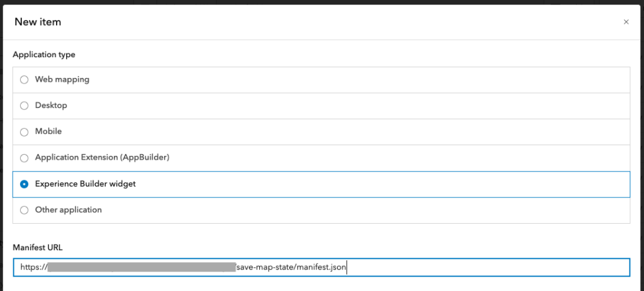
Task: Focus the Manifest URL input field
Action: (321, 267)
